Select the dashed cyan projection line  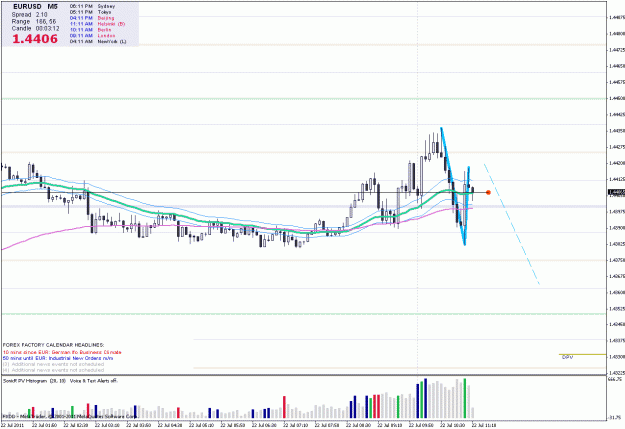(512, 224)
